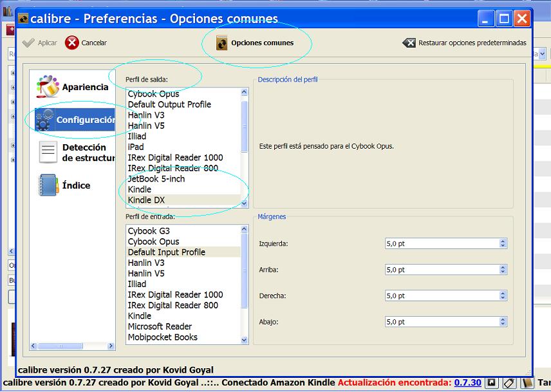
Task: Click the 0.7.30 update link in status bar
Action: (467, 382)
